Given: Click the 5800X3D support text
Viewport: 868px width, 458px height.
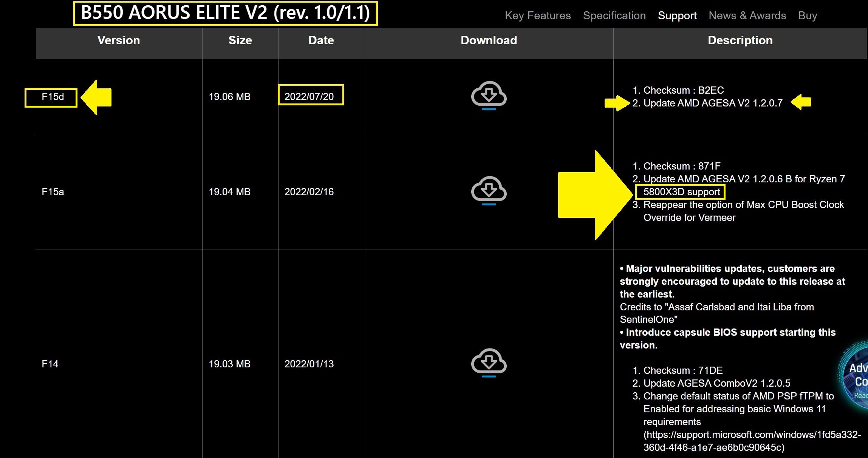Looking at the screenshot, I should [x=681, y=192].
